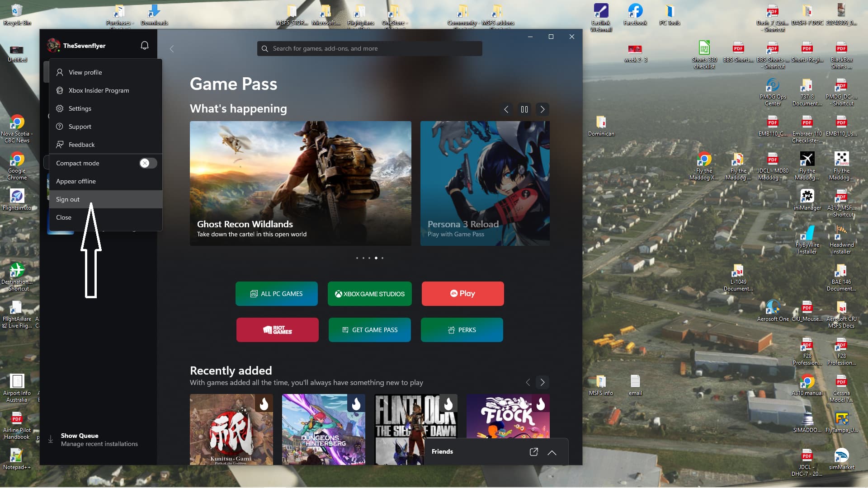Choose Support in profile menu

pos(105,127)
